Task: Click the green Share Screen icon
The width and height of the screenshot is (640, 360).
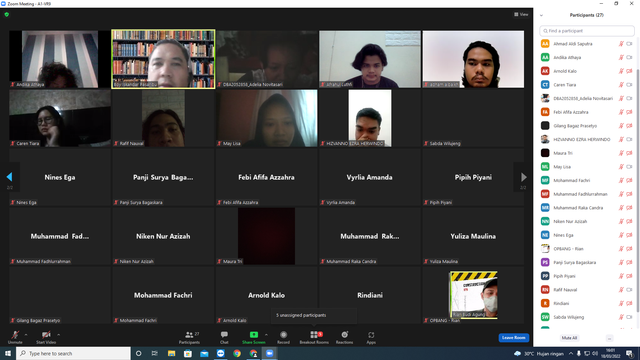Action: coord(253,335)
